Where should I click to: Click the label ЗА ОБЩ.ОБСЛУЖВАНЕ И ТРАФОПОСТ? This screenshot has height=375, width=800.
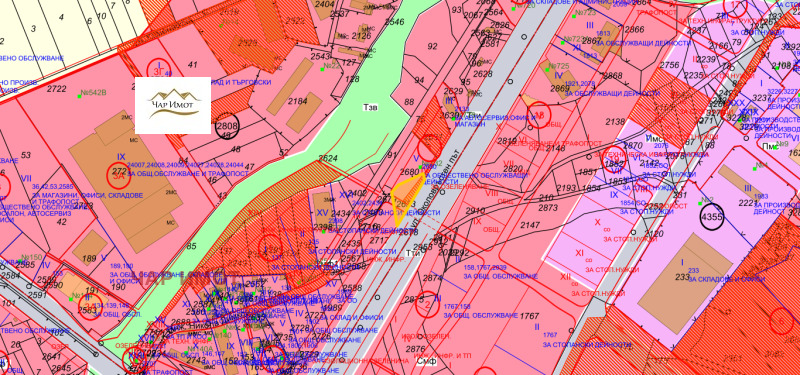point(188,173)
